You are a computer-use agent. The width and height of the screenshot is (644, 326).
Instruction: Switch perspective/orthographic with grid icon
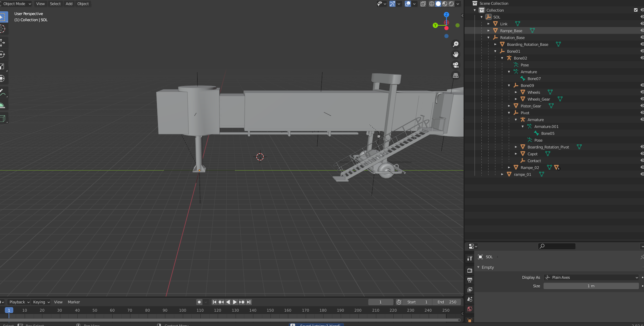[456, 75]
